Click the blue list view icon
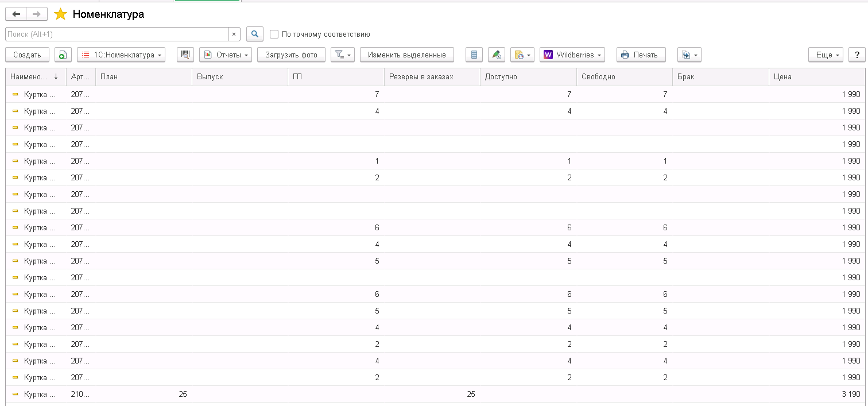The width and height of the screenshot is (868, 406). coord(474,55)
